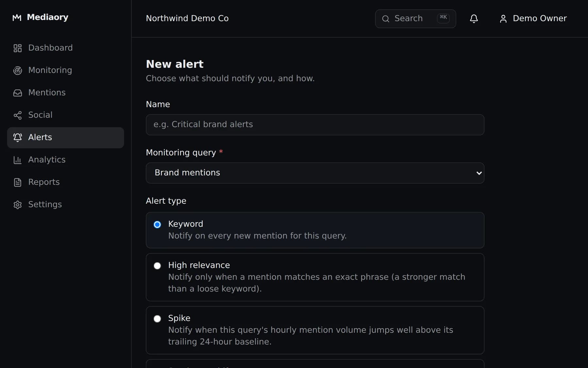Viewport: 588px width, 368px height.
Task: Click the user profile icon
Action: tap(503, 19)
